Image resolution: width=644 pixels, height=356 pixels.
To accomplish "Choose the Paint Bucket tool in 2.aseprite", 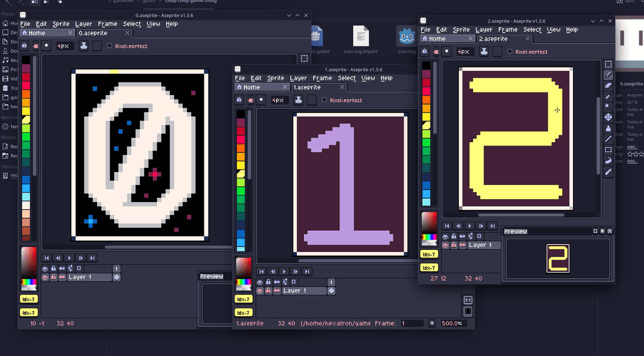I will pos(608,128).
